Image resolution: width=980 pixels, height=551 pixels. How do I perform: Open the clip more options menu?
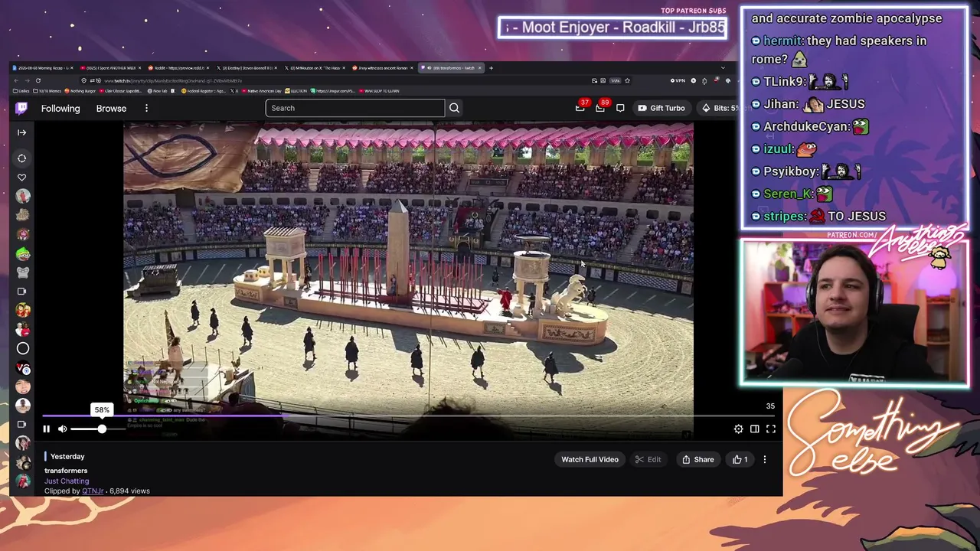click(x=765, y=459)
